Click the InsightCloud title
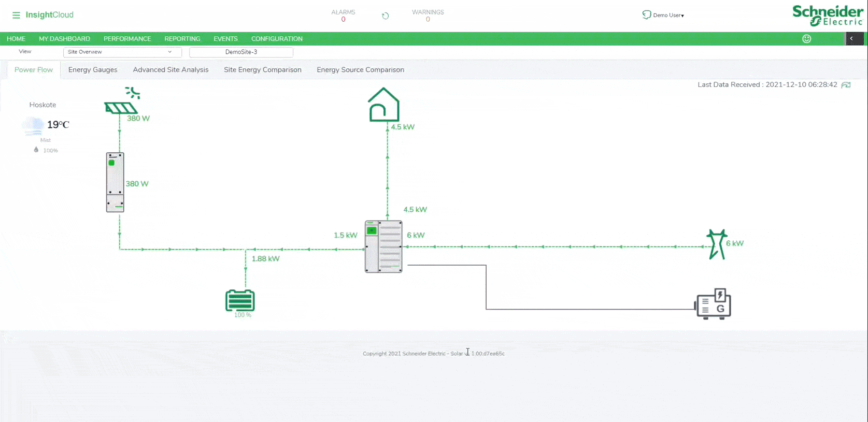Screen dimensions: 868x422 click(x=50, y=15)
